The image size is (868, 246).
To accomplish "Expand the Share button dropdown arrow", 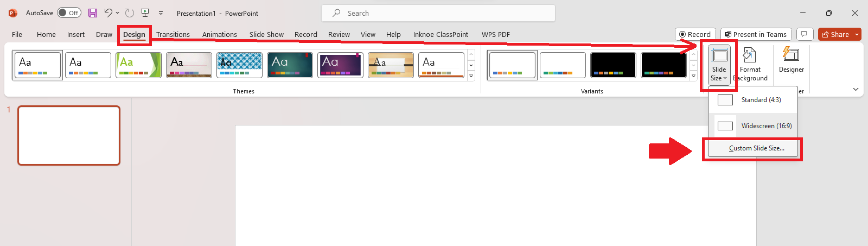I will 857,34.
